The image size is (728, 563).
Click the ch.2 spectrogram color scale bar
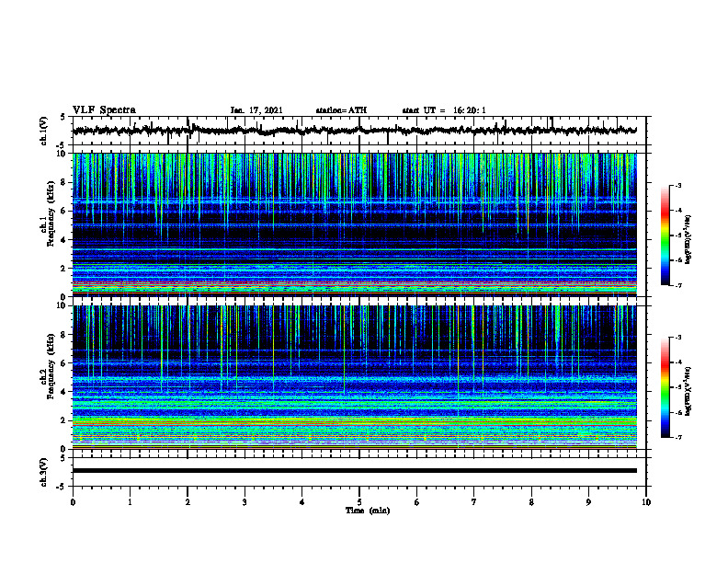tap(665, 387)
